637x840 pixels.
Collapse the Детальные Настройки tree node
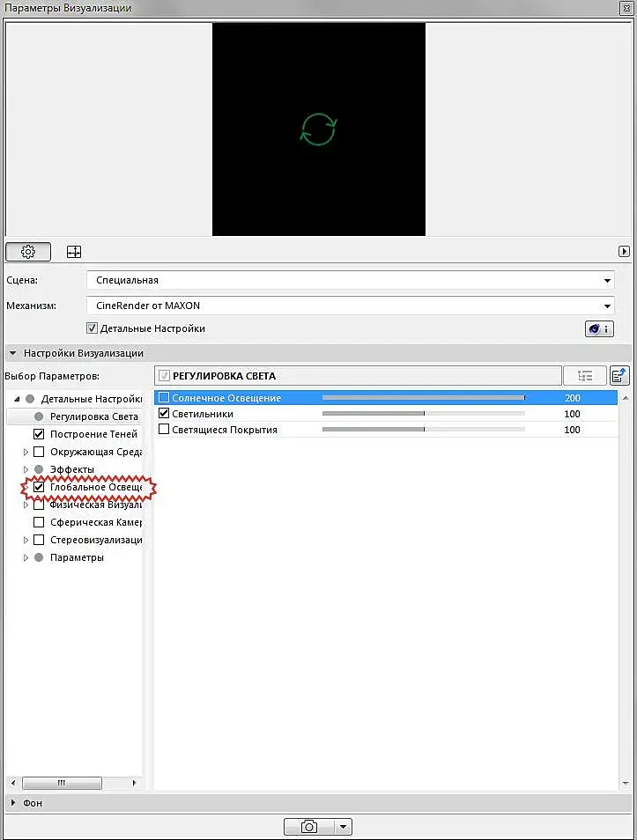[17, 399]
